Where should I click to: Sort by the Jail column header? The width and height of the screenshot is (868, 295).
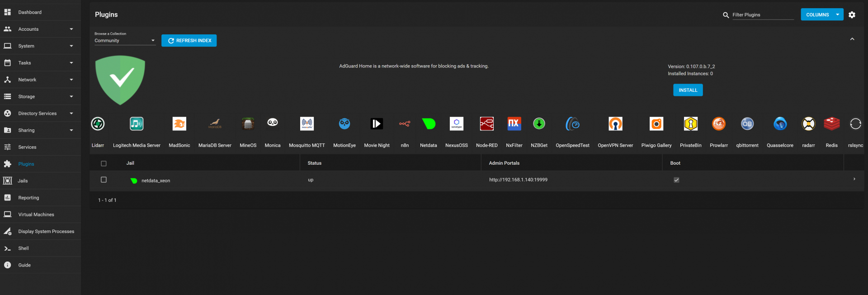click(x=130, y=163)
